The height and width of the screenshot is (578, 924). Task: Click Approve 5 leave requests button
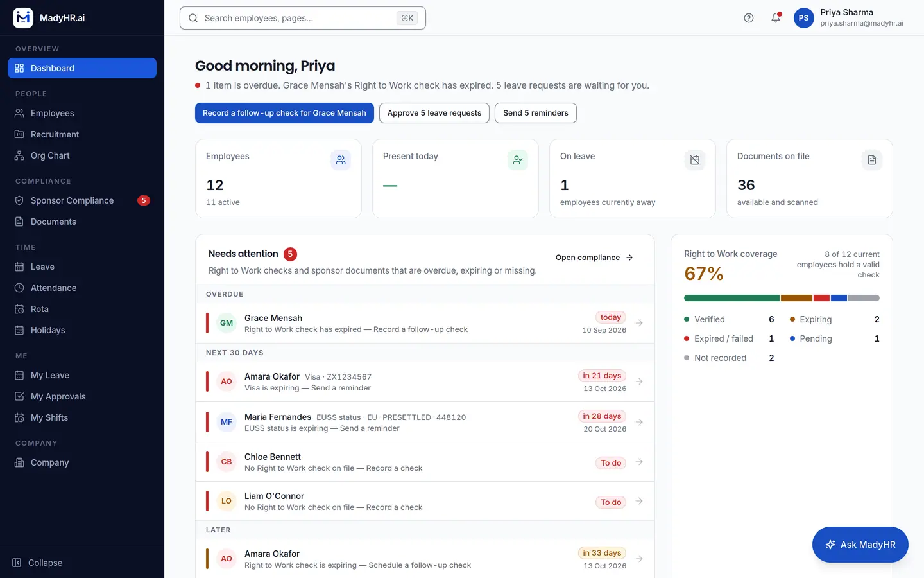click(x=434, y=113)
